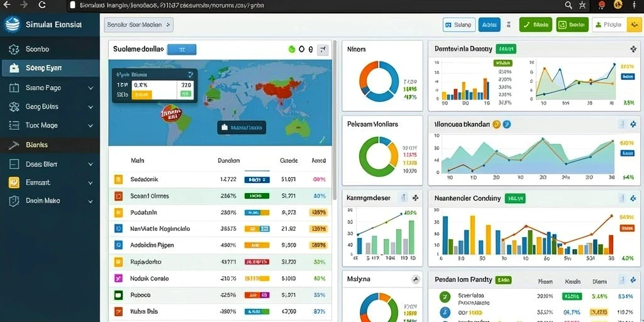Click the green circle icon in Pendan Iom Randty
The image size is (644, 322).
(x=445, y=297)
